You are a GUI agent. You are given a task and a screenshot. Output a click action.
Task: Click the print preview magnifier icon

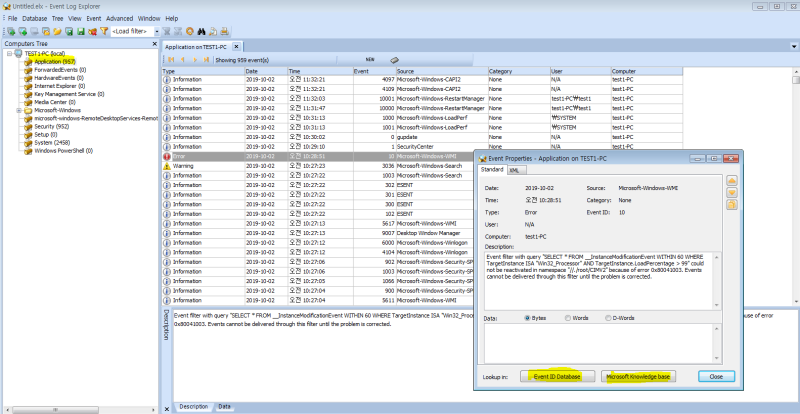[213, 32]
